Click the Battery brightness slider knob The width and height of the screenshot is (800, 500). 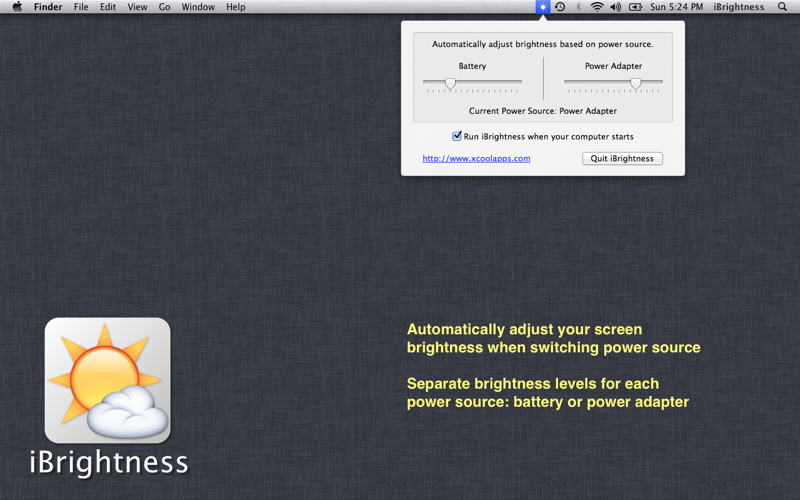[450, 84]
